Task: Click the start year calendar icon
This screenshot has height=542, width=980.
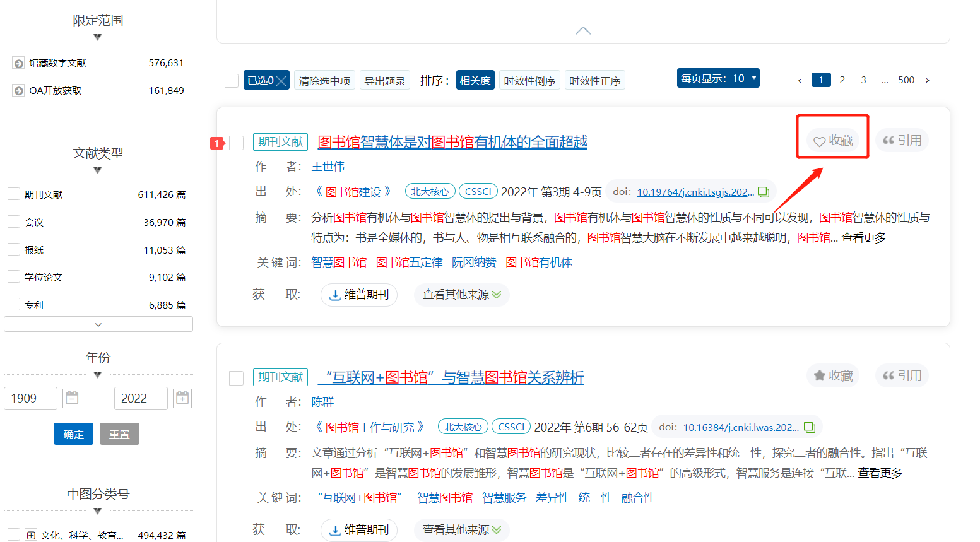Action: coord(73,398)
